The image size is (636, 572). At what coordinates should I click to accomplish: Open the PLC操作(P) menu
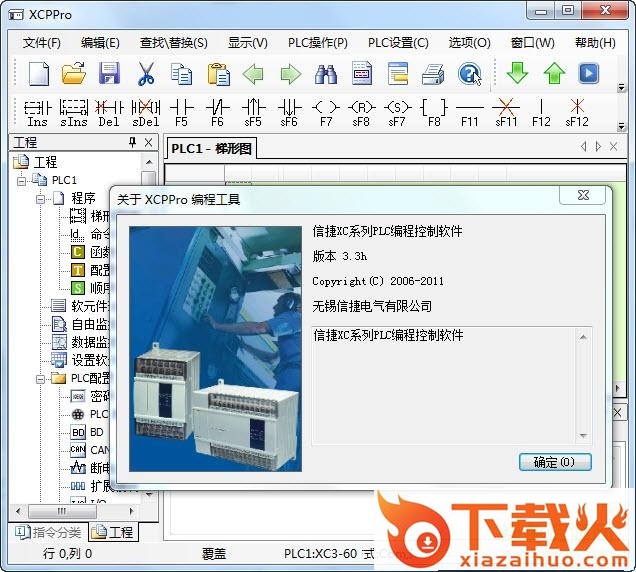tap(318, 43)
